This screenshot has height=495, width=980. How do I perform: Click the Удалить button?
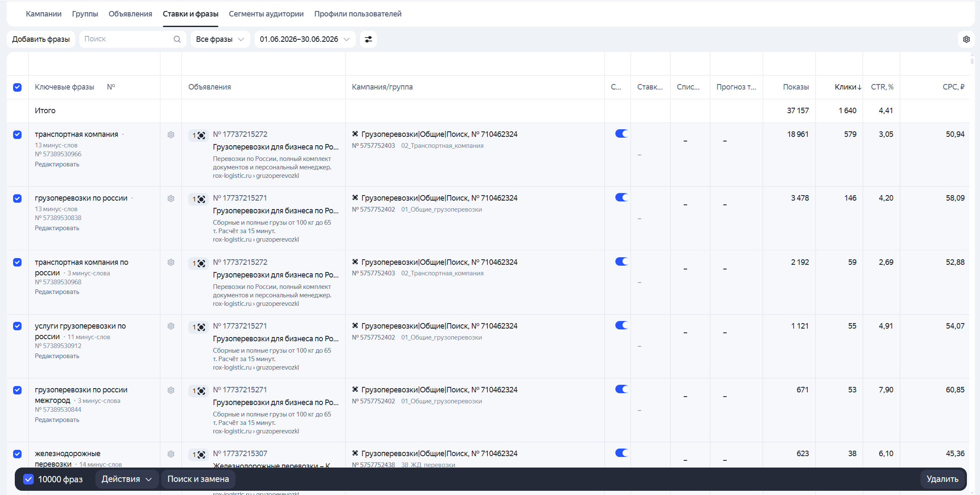[x=942, y=479]
